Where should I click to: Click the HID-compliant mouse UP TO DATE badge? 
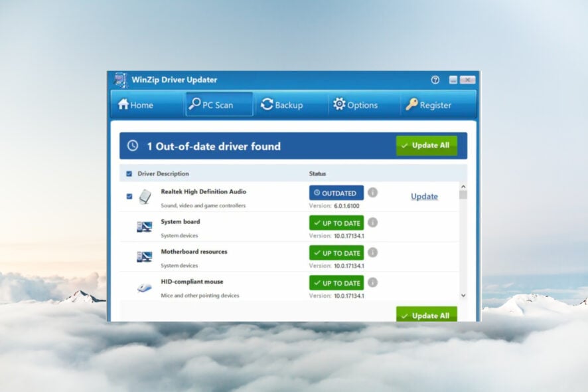336,283
